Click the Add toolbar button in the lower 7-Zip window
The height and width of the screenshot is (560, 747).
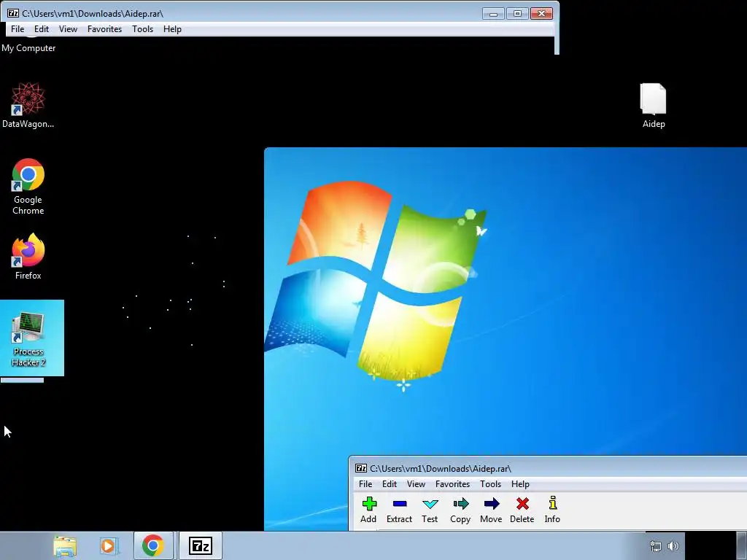coord(368,510)
